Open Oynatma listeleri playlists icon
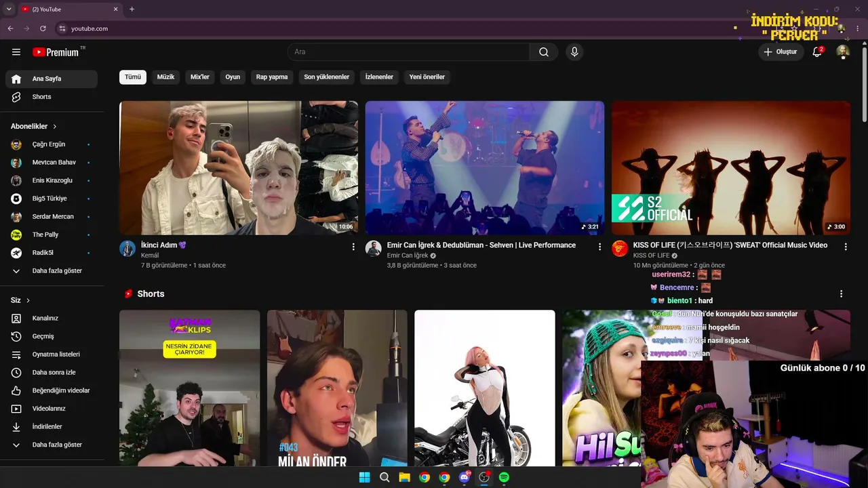Image resolution: width=868 pixels, height=488 pixels. 16,354
